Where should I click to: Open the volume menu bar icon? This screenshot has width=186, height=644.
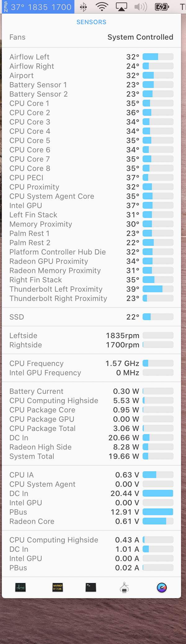141,7
